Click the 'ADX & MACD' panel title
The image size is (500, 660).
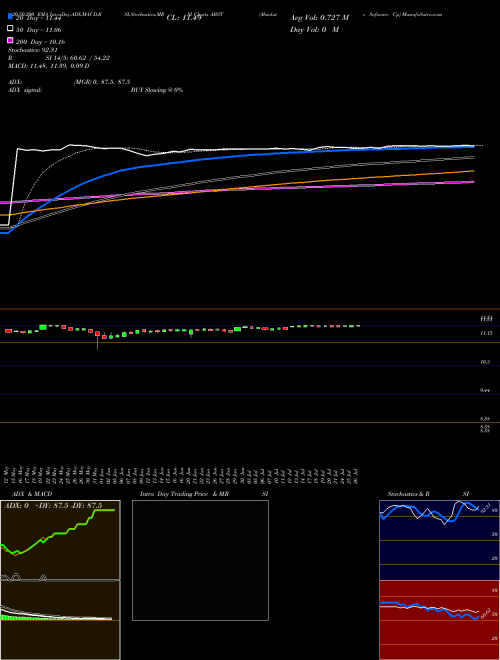click(x=32, y=494)
